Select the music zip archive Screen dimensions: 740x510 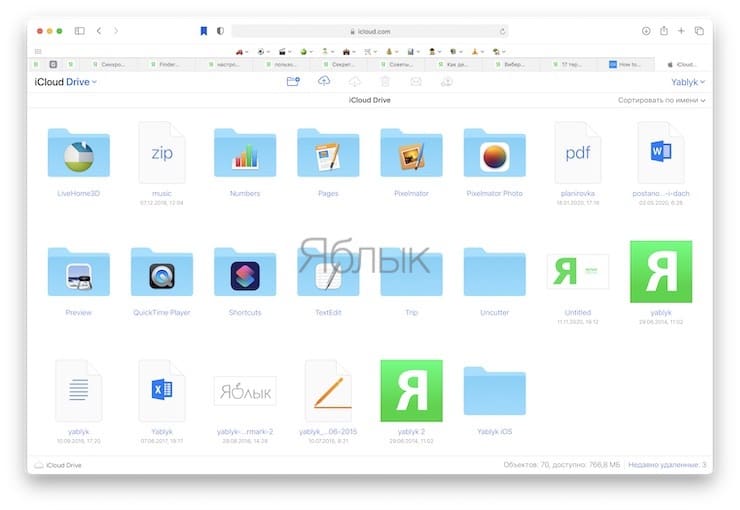162,152
